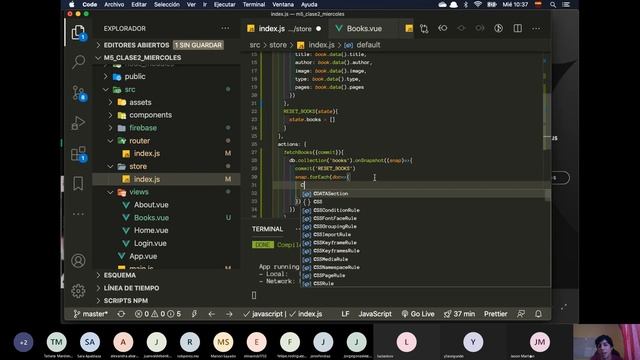Image resolution: width=640 pixels, height=360 pixels.
Task: Open the Ejecutar menu
Action: [224, 4]
